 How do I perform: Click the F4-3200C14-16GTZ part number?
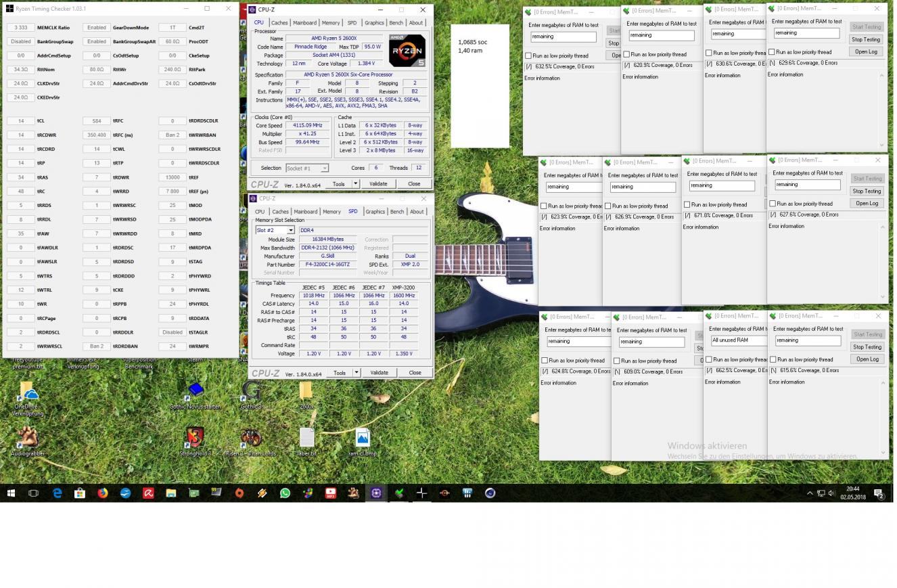[x=327, y=265]
